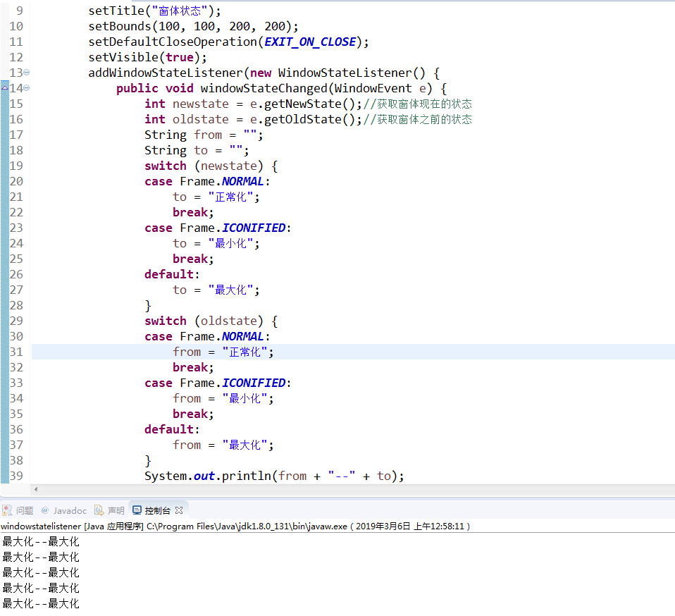This screenshot has height=616, width=675.
Task: Click the 声明 tab icon
Action: (99, 510)
